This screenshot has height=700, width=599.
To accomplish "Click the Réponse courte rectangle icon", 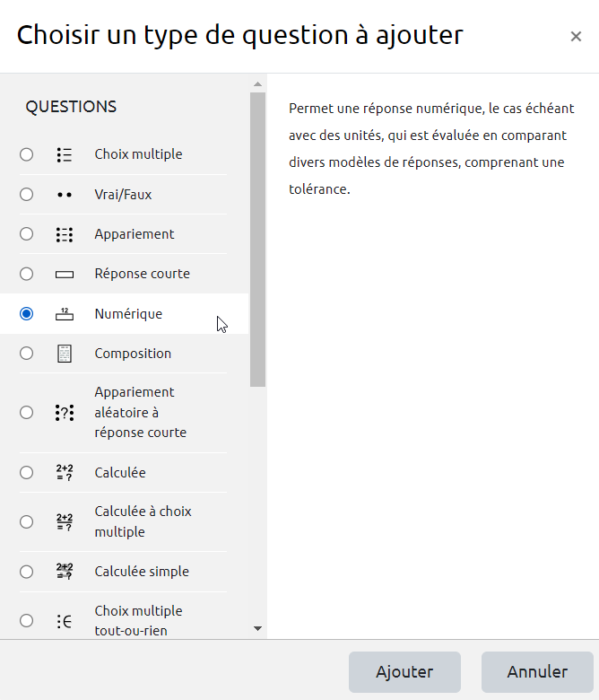I will [x=64, y=274].
